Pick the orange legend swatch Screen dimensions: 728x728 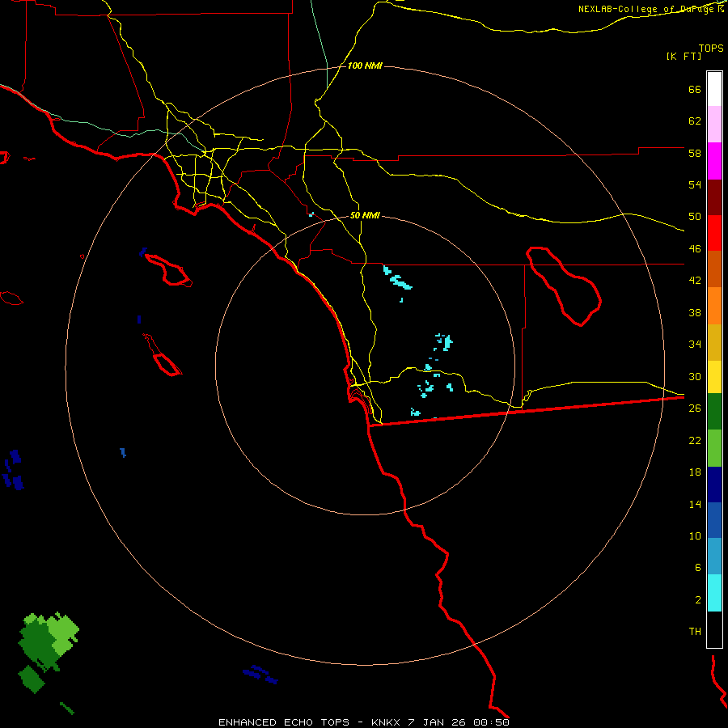point(714,306)
